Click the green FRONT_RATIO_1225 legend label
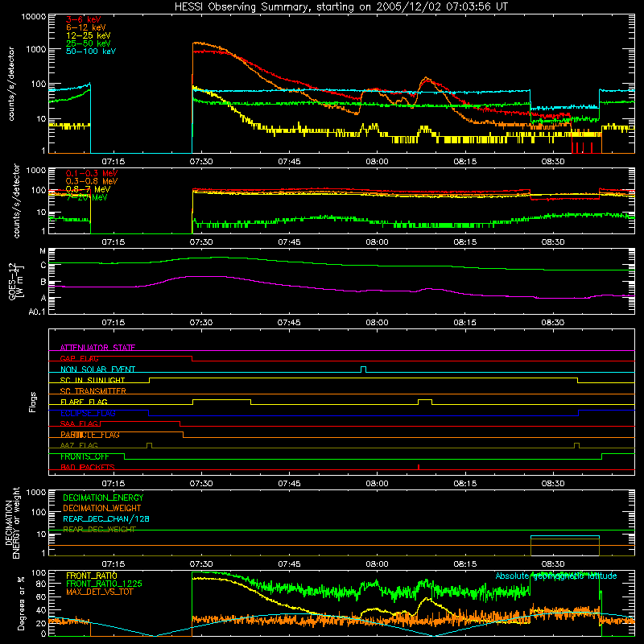This screenshot has height=644, width=644. pos(105,584)
